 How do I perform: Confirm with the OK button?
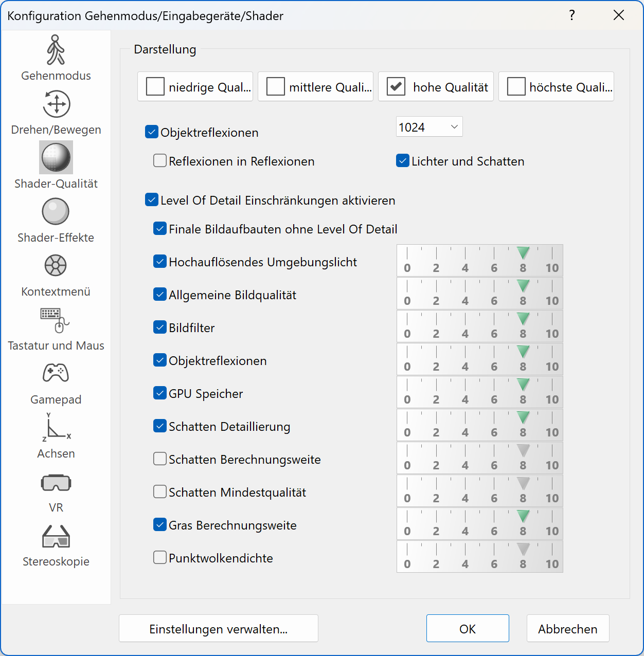click(x=467, y=628)
